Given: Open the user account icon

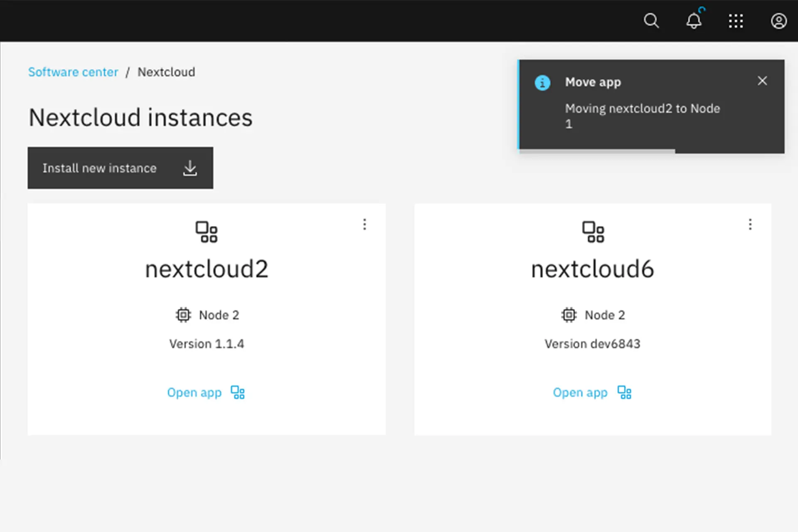Looking at the screenshot, I should tap(778, 21).
